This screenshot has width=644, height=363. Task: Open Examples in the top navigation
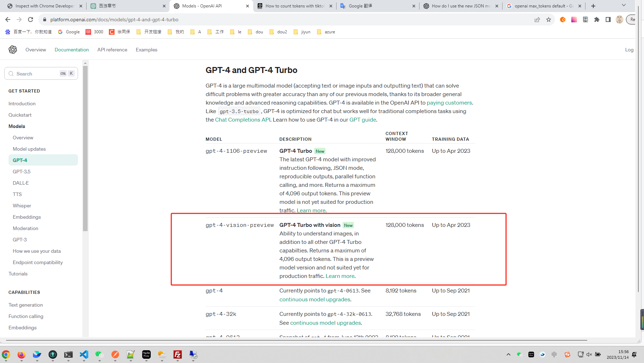146,50
